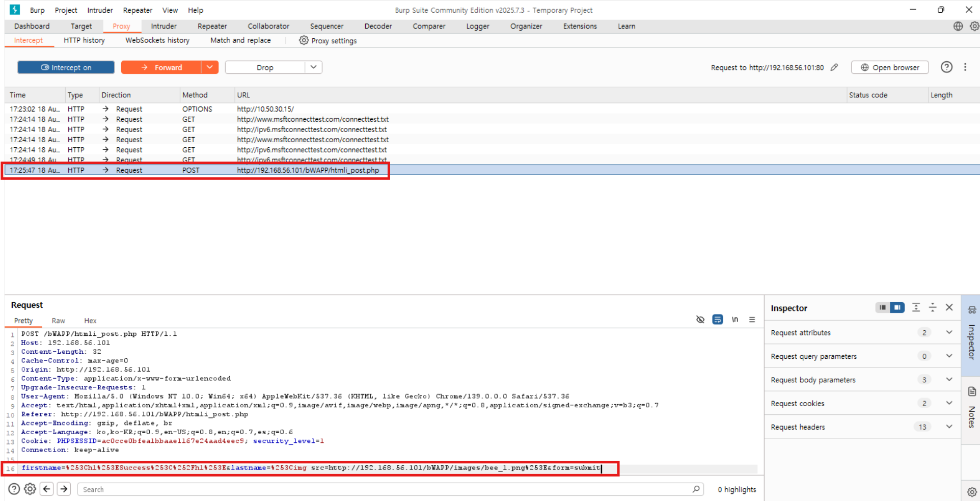The image size is (980, 501).
Task: Open the request editor hamburger menu
Action: [752, 320]
